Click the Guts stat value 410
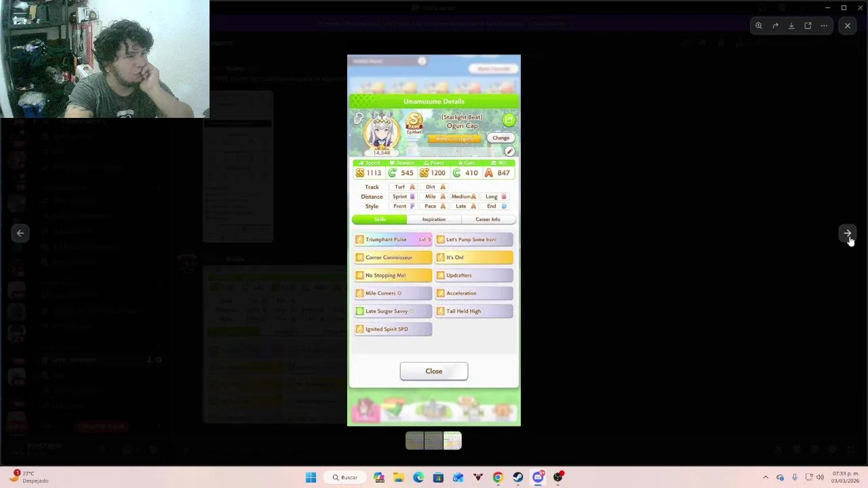The height and width of the screenshot is (488, 868). pyautogui.click(x=471, y=173)
